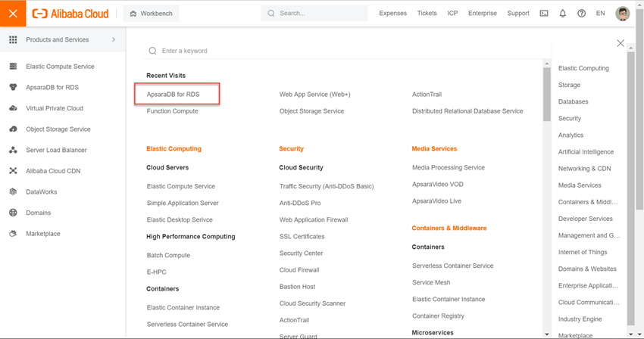Click the keyword search magnifier icon
The width and height of the screenshot is (644, 339).
(x=152, y=51)
